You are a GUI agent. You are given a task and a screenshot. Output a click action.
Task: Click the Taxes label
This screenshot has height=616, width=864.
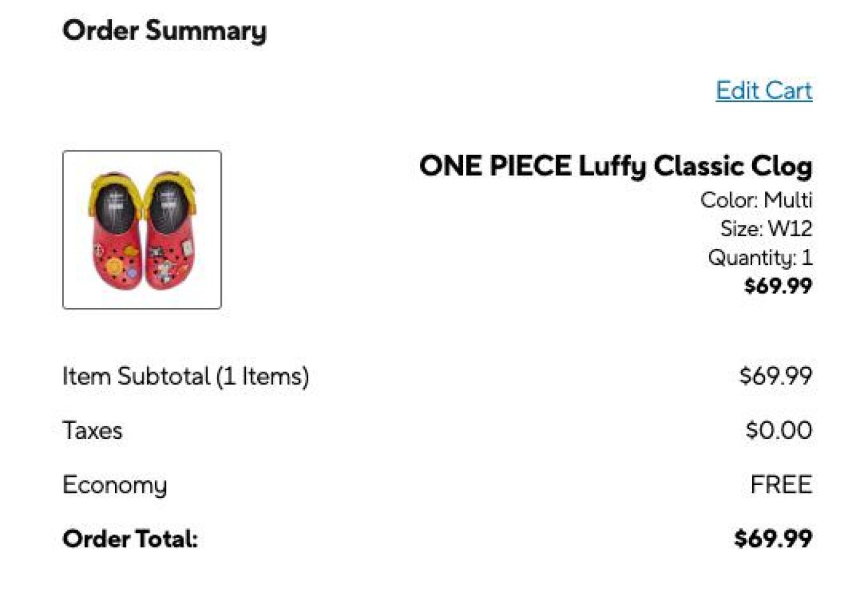pos(92,431)
